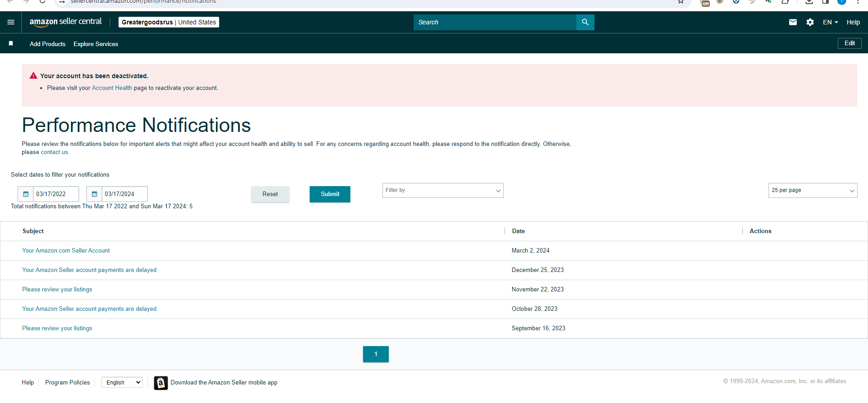Click the 03/17/2022 start date field
This screenshot has height=403, width=868.
pos(56,194)
